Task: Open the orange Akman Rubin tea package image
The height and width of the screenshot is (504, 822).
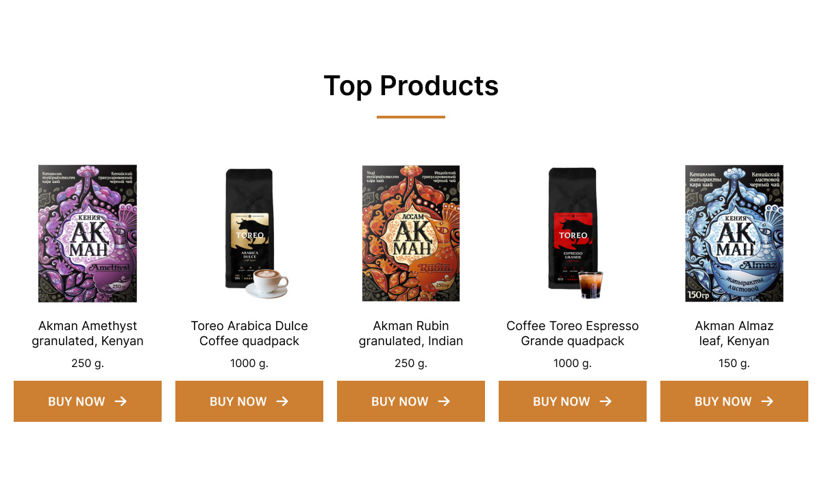Action: click(411, 233)
